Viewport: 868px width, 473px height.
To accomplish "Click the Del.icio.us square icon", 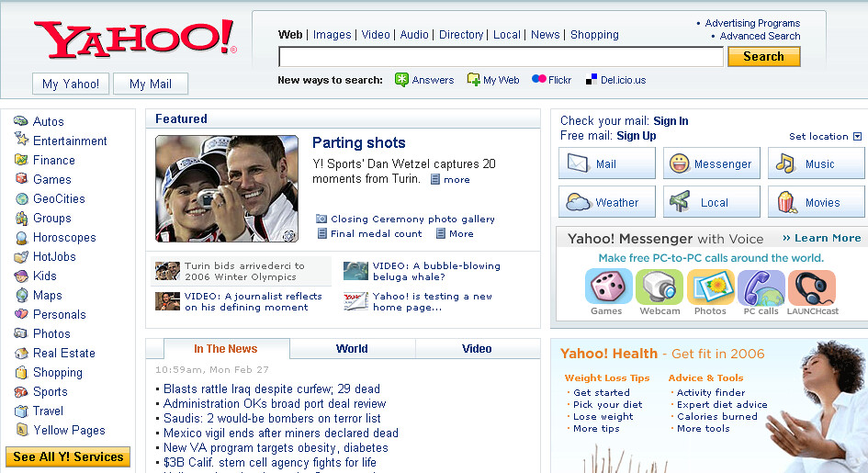I will click(x=592, y=80).
